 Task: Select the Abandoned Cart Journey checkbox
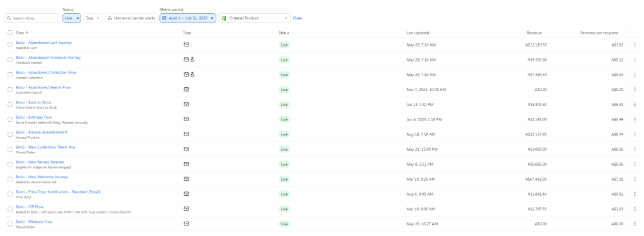(10, 45)
